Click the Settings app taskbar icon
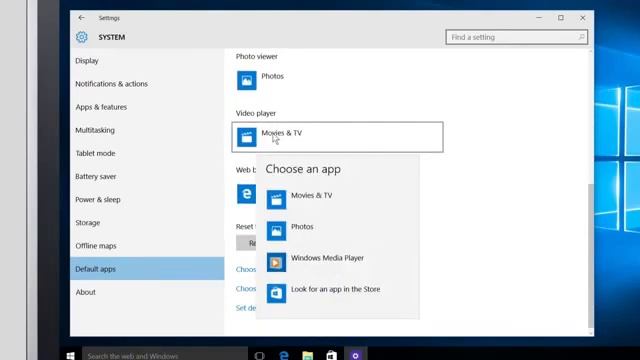The image size is (640, 360). tap(356, 355)
